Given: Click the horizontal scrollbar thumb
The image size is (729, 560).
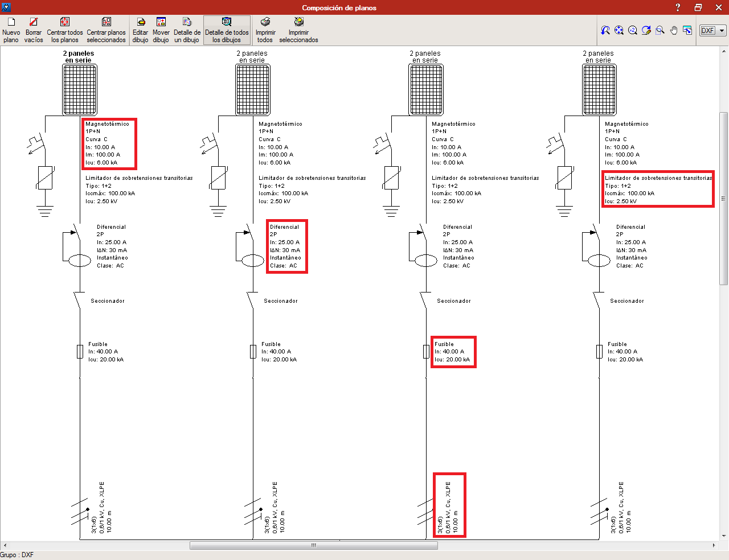Looking at the screenshot, I should click(313, 545).
